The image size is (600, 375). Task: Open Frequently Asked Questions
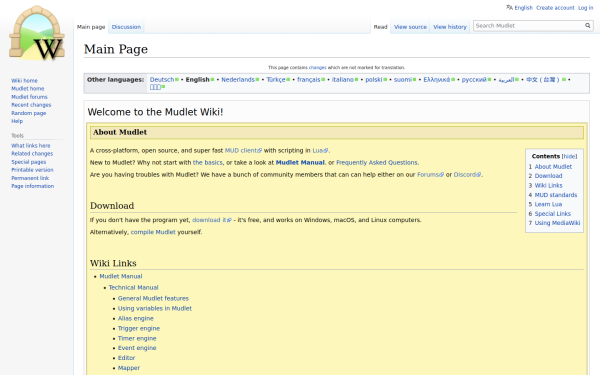(377, 163)
